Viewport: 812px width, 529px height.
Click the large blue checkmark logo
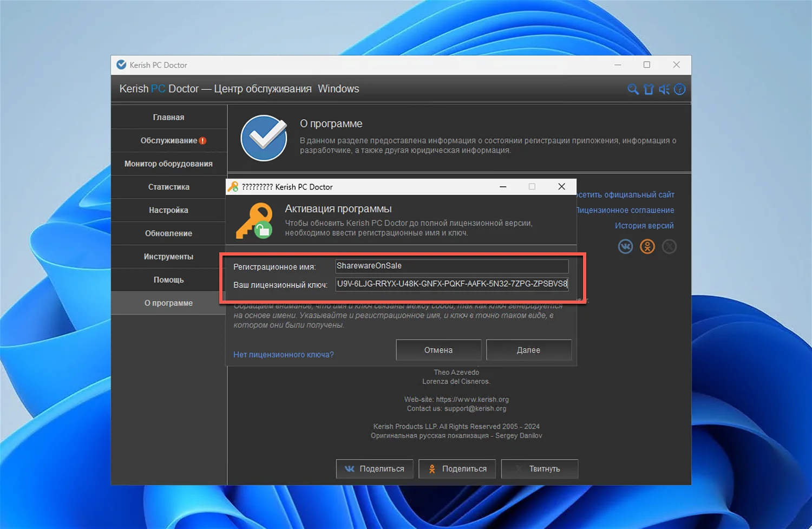[x=264, y=138]
